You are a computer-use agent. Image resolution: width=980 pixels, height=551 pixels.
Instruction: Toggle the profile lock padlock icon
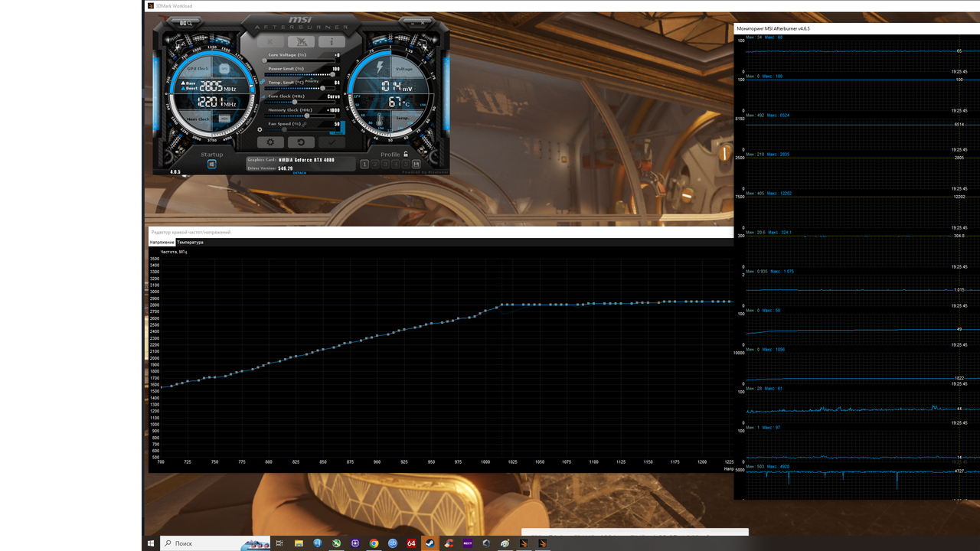pos(406,154)
